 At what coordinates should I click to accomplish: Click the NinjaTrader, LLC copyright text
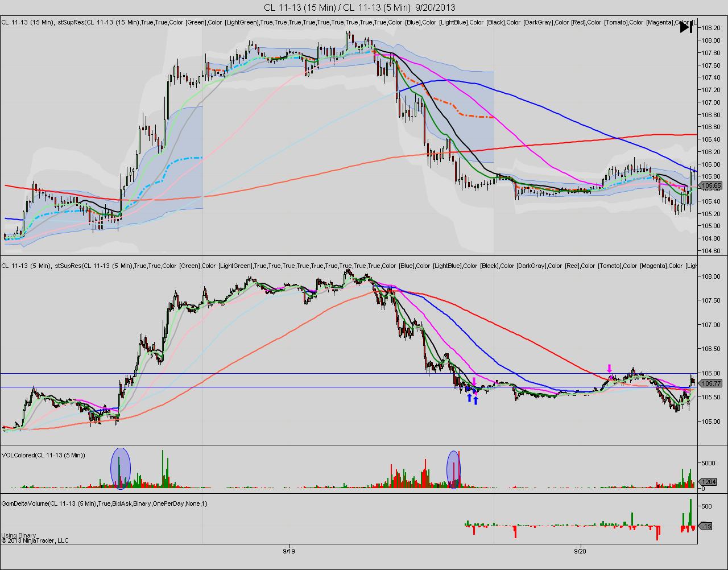[35, 540]
